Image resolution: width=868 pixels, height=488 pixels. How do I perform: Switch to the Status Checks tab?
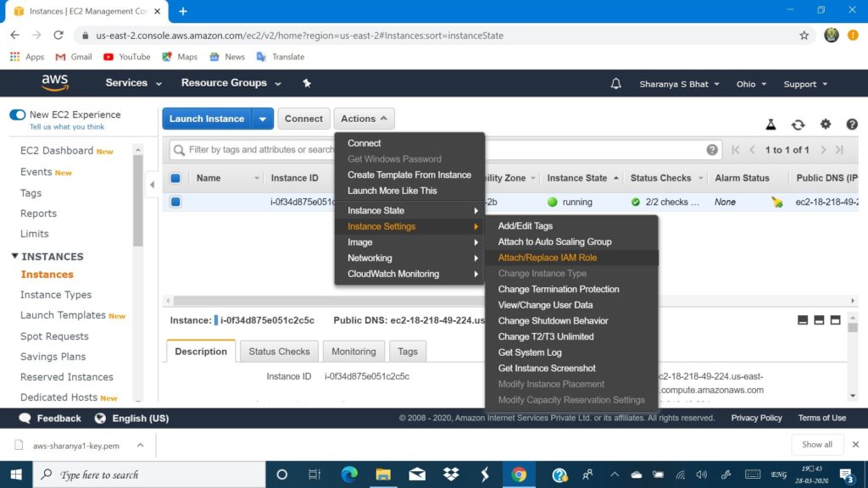(279, 352)
